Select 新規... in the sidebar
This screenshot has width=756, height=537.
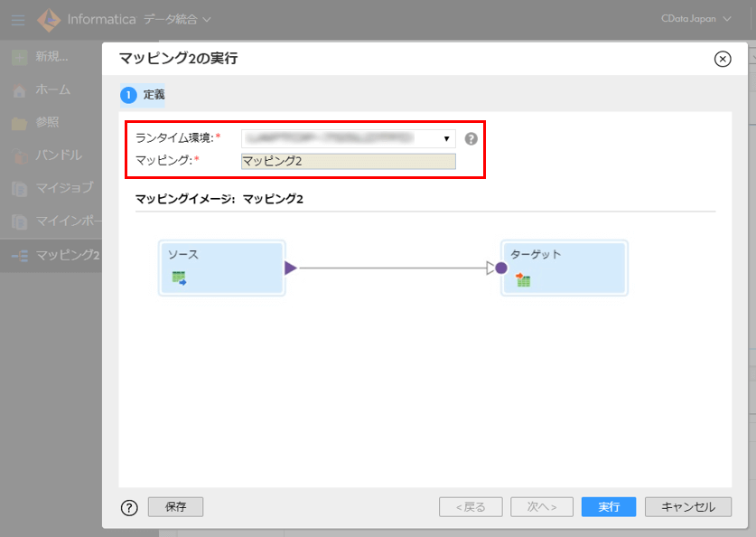(51, 56)
